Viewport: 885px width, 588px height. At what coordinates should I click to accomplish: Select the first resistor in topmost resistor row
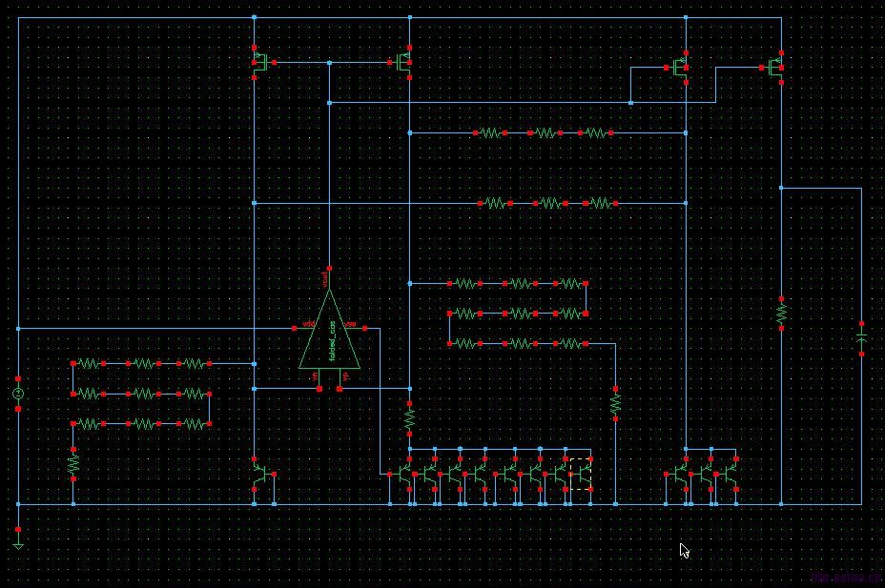pos(490,133)
